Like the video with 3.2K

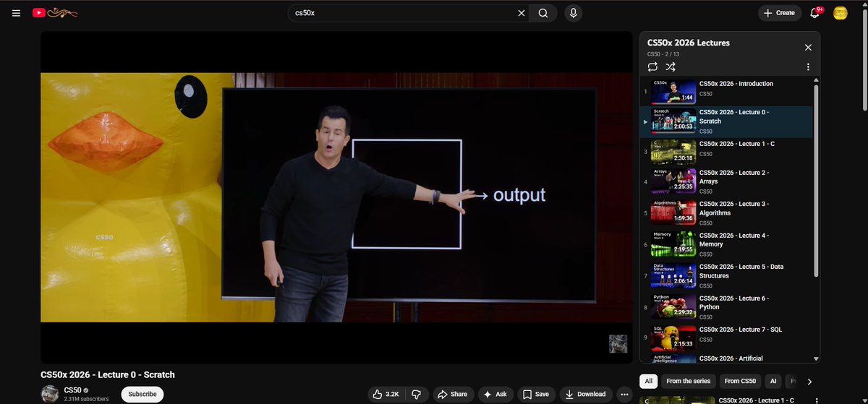click(386, 394)
